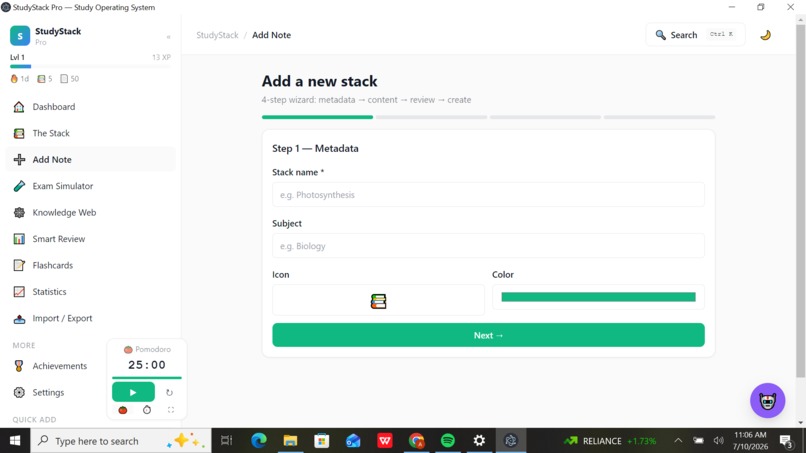Open Spotify from taskbar
The height and width of the screenshot is (453, 806).
click(448, 441)
